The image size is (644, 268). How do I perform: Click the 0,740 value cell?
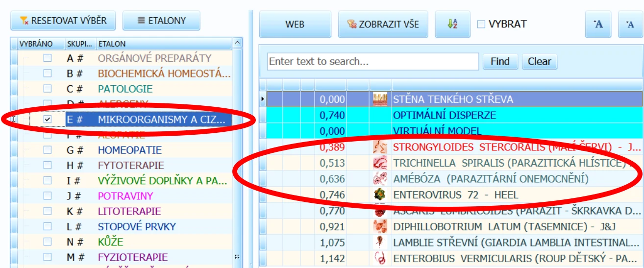(331, 115)
